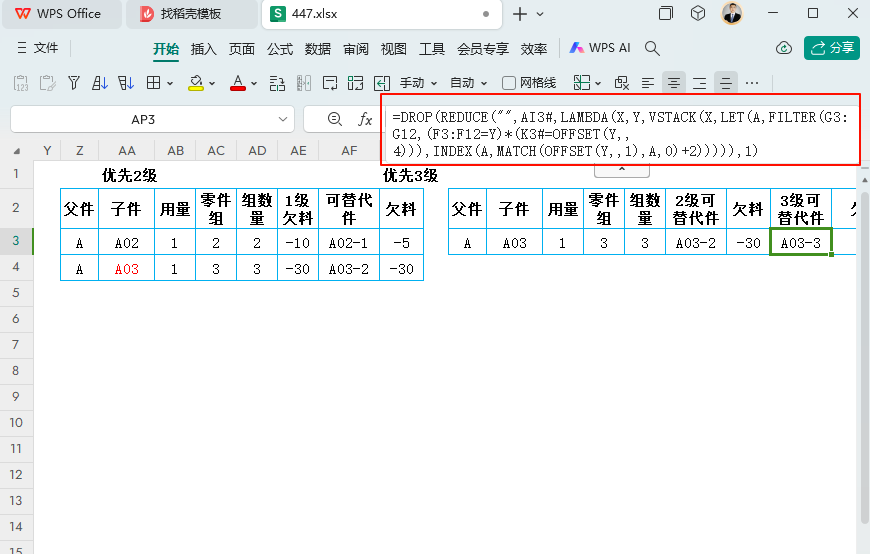The image size is (870, 554).
Task: Center text horizontally
Action: point(674,83)
